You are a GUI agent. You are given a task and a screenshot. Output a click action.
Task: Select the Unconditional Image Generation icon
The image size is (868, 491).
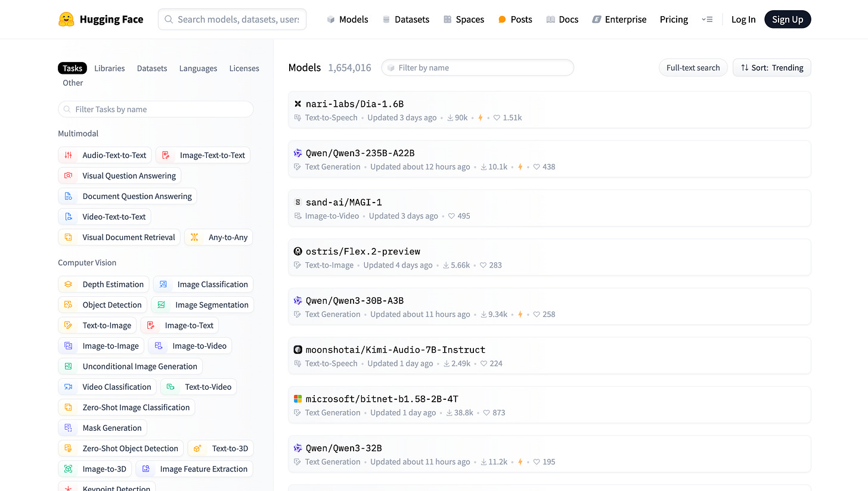[68, 366]
